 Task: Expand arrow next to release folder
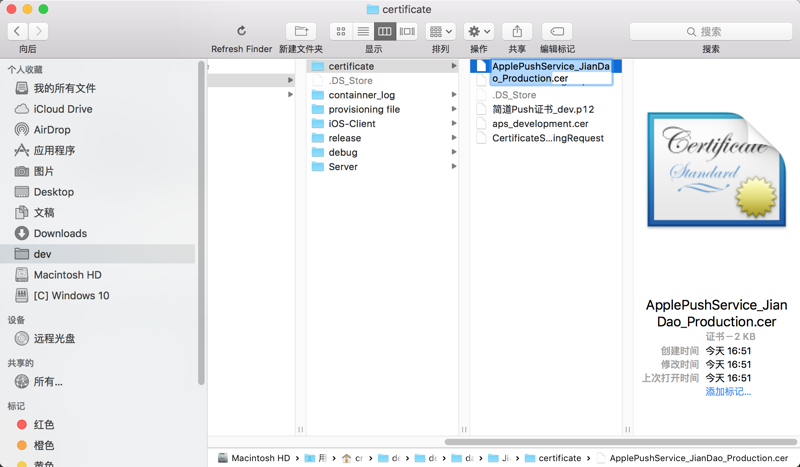click(454, 137)
